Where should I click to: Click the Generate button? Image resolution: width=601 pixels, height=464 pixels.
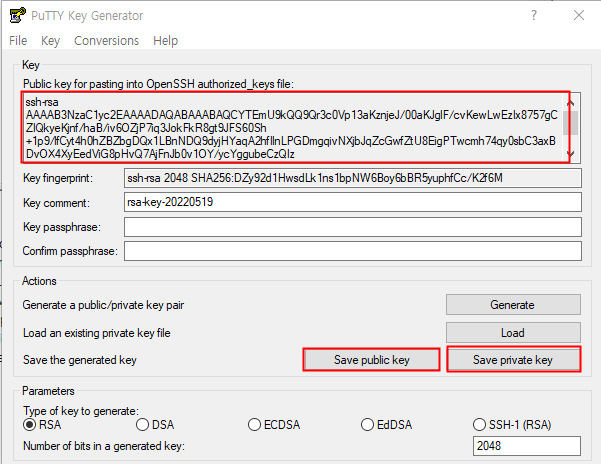point(513,305)
